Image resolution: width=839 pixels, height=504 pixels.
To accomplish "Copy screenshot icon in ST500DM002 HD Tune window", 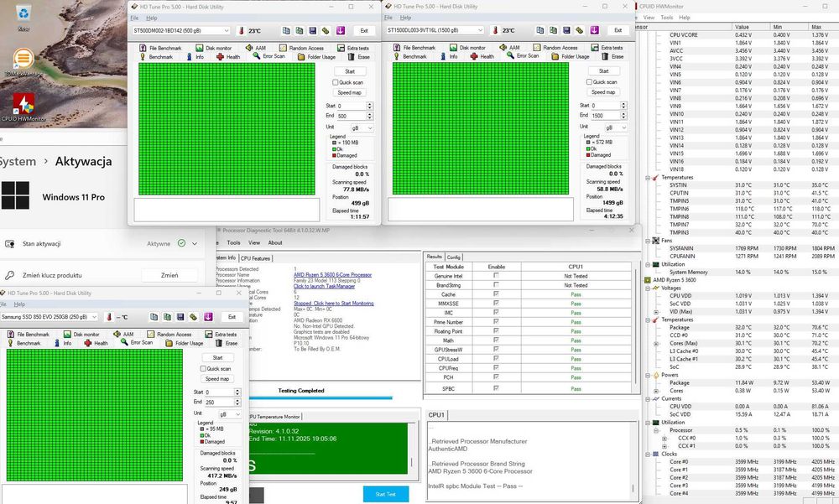I will 300,31.
